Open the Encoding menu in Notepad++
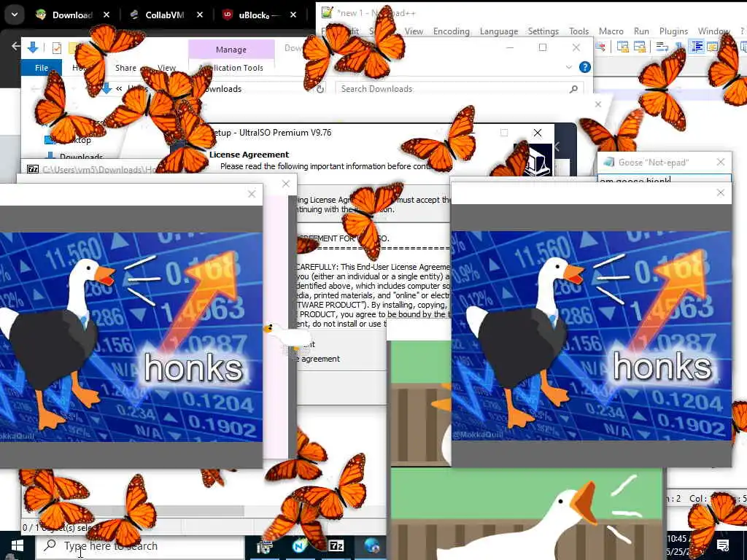This screenshot has width=747, height=560. coord(451,31)
